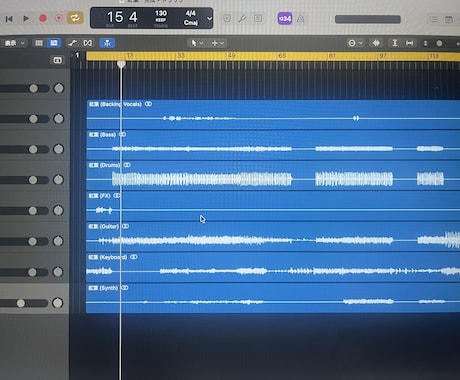Viewport: 460px width, 380px height.
Task: Start playback with the Play button
Action: coord(26,18)
